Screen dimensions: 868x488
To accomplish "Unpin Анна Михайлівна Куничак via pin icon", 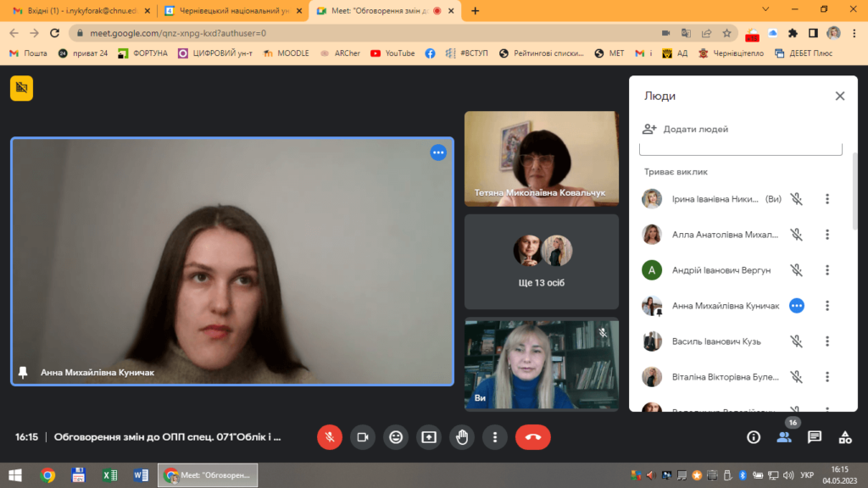I will (x=23, y=373).
